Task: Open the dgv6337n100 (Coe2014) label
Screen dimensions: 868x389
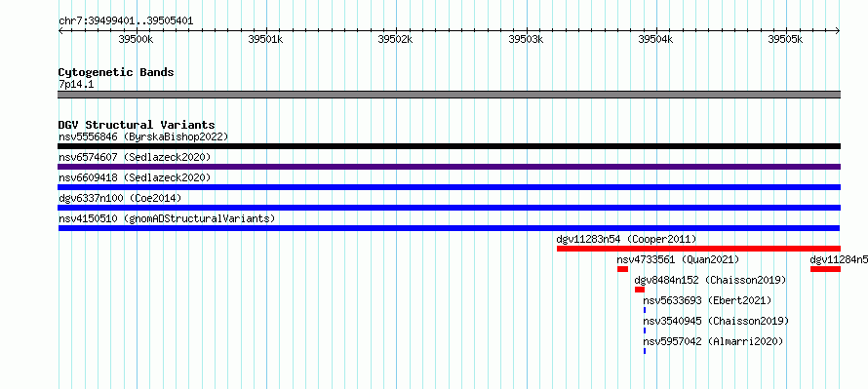Action: point(120,198)
